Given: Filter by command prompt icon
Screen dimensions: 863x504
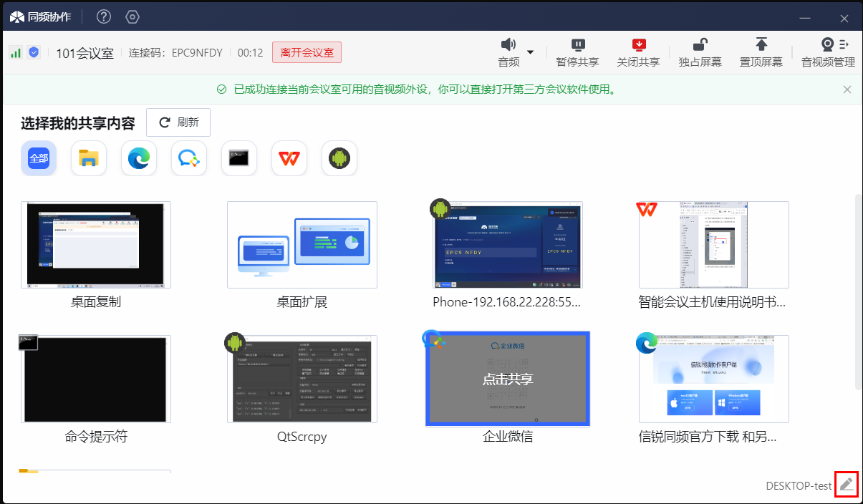Looking at the screenshot, I should pyautogui.click(x=239, y=158).
